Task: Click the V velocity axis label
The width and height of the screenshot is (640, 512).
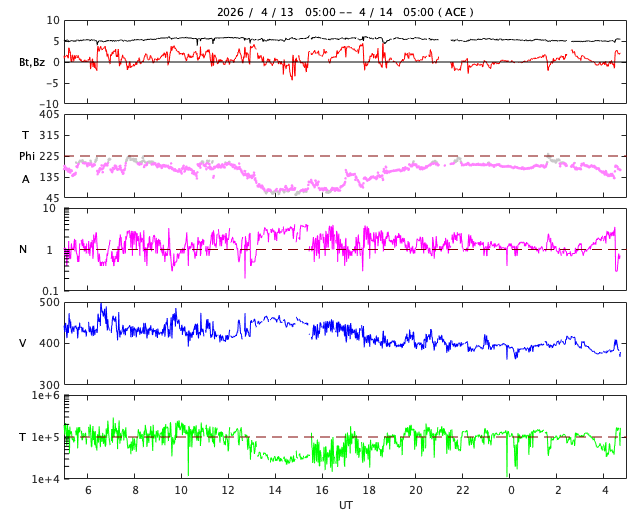Action: (x=23, y=343)
